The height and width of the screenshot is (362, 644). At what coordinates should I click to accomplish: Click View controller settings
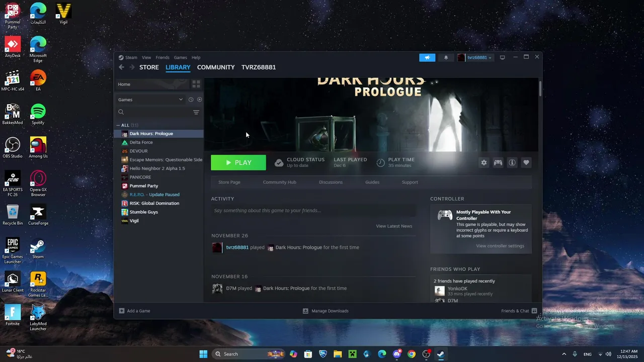point(500,246)
